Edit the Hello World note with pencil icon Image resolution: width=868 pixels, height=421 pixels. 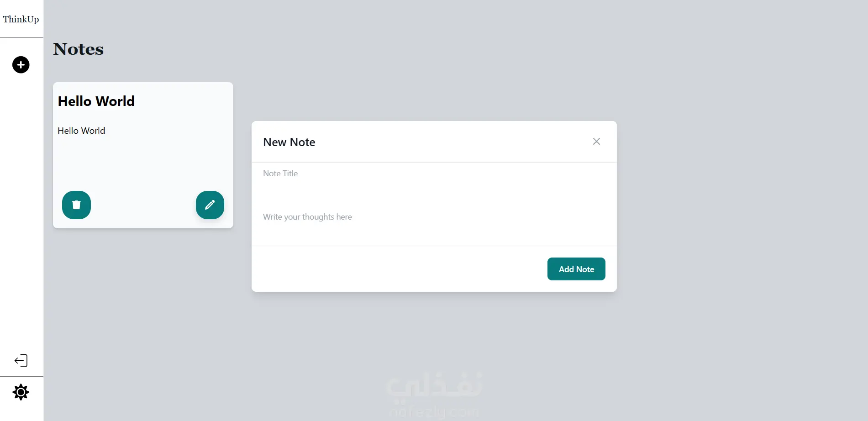tap(210, 205)
